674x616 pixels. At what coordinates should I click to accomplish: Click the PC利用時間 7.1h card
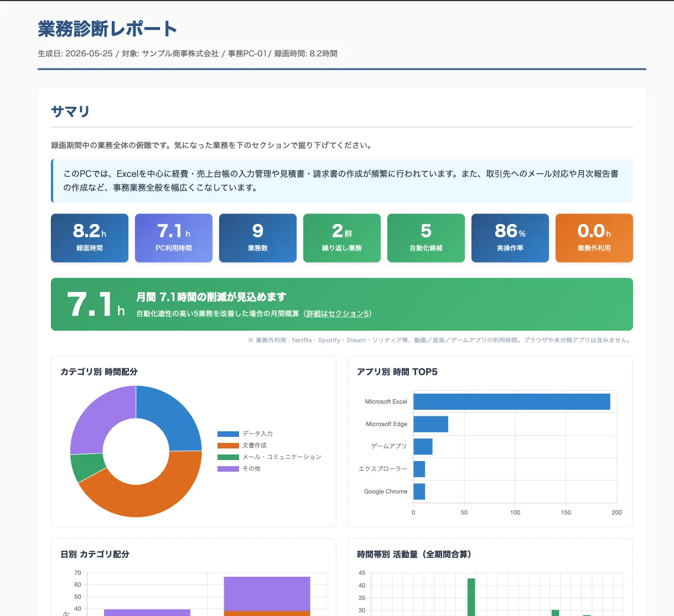[174, 238]
